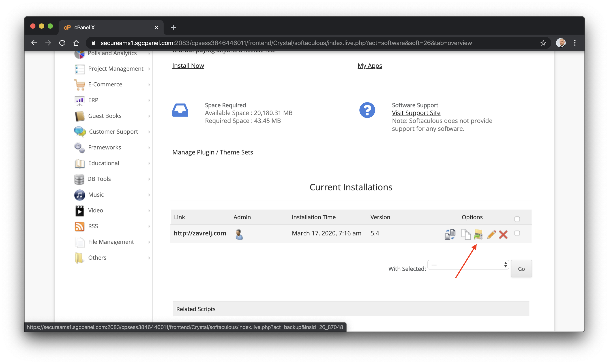Expand the Customer Support category arrow
Viewport: 609px width, 364px height.
point(149,132)
